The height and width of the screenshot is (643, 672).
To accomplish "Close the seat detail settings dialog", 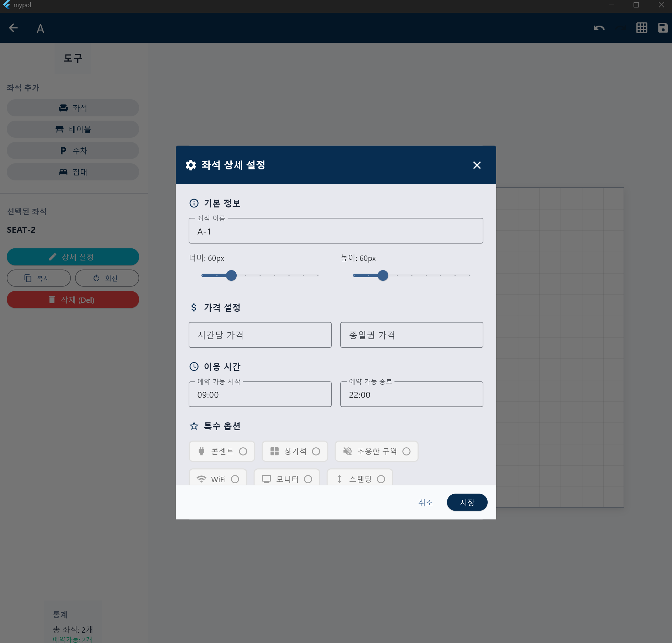I will [477, 165].
